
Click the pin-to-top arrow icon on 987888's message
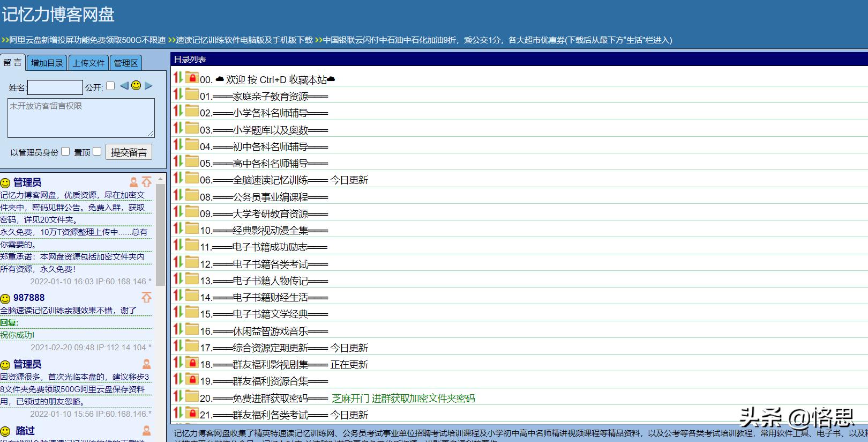(x=146, y=297)
